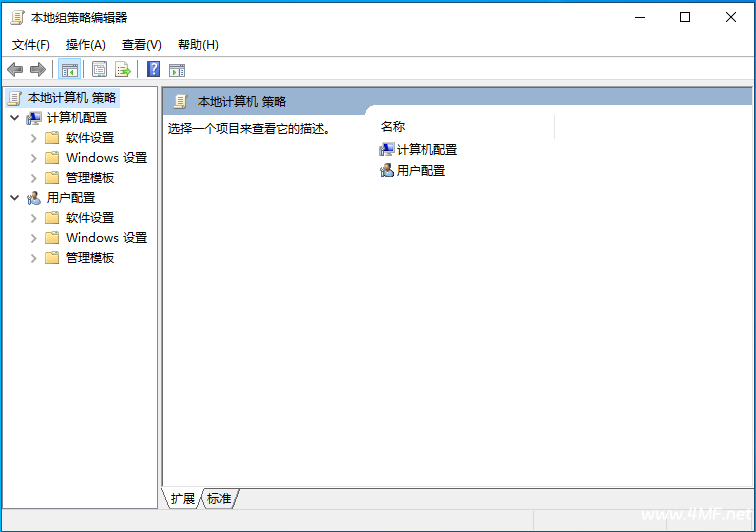The width and height of the screenshot is (756, 532).
Task: Select 用户配置 item in the right list pane
Action: coord(420,170)
